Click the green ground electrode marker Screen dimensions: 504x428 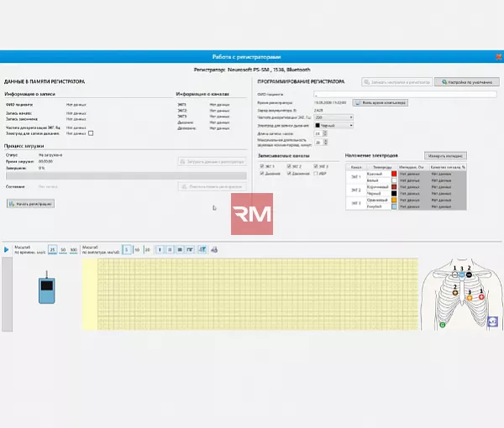coord(443,325)
